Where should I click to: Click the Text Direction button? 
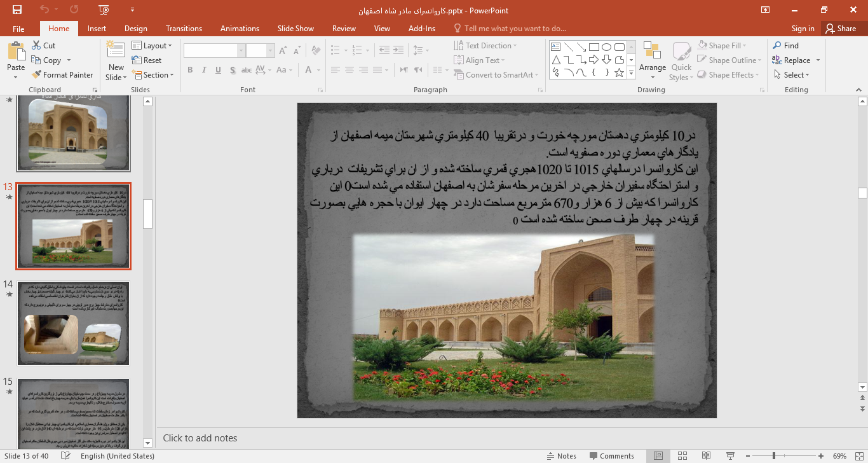485,46
